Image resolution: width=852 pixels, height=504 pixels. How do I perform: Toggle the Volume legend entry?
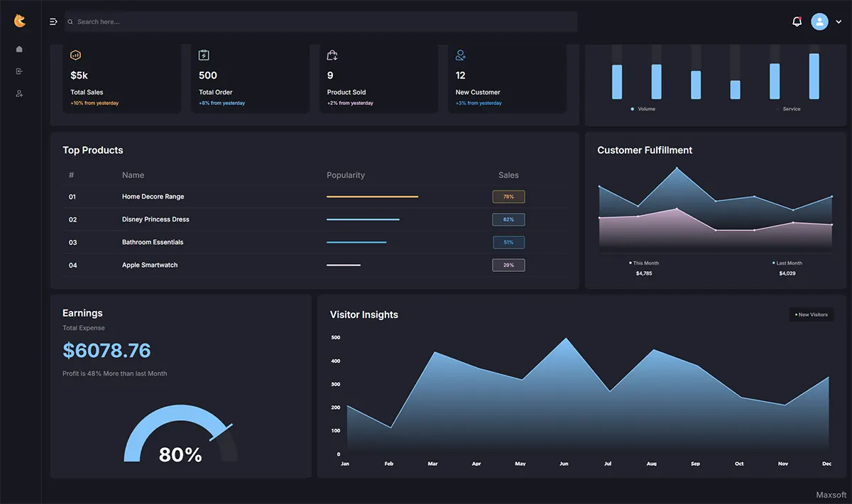coord(643,109)
